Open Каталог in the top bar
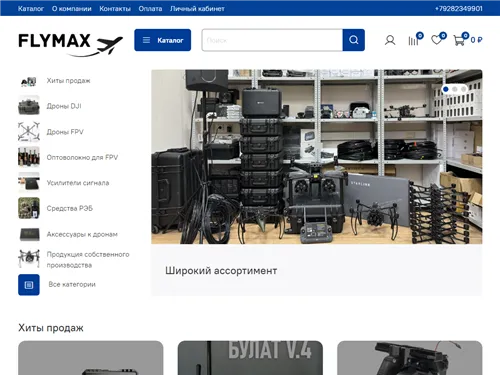This screenshot has width=500, height=375. tap(31, 9)
